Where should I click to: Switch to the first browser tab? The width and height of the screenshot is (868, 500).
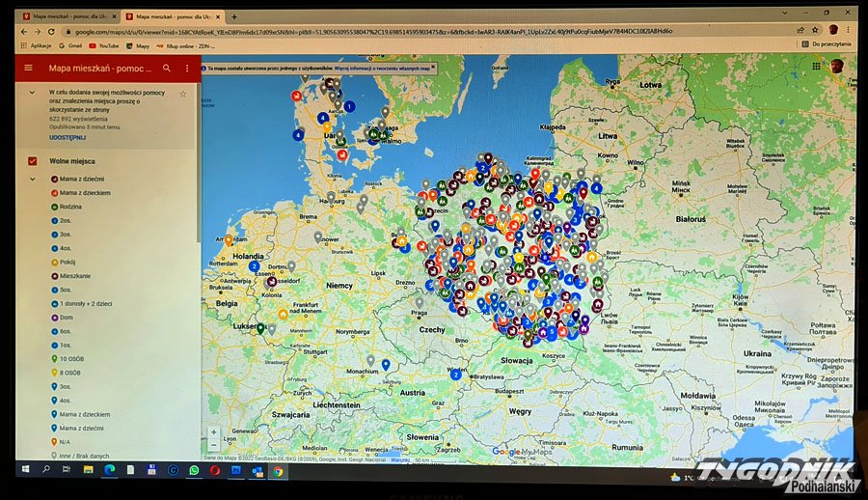(x=68, y=16)
